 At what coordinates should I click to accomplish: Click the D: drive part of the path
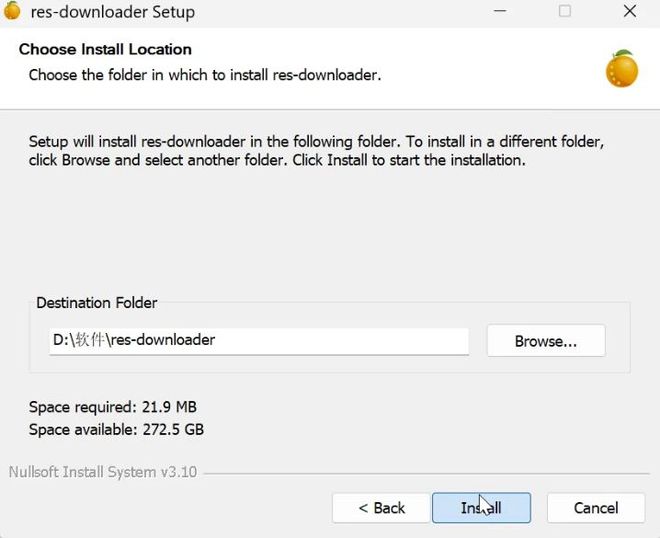[x=61, y=339]
